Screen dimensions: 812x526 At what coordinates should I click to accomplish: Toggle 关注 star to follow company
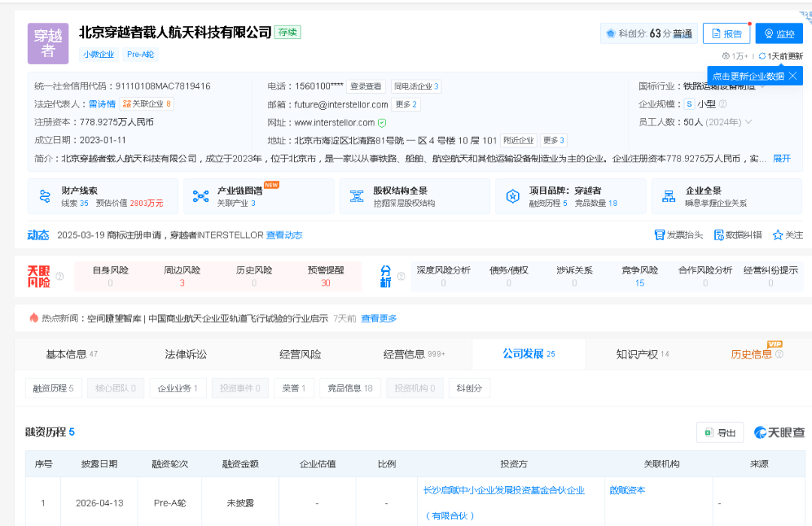[778, 235]
